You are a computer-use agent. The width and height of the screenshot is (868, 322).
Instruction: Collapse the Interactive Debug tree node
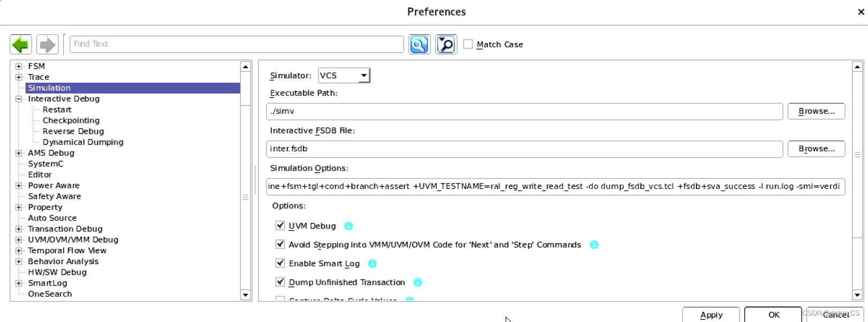point(19,99)
